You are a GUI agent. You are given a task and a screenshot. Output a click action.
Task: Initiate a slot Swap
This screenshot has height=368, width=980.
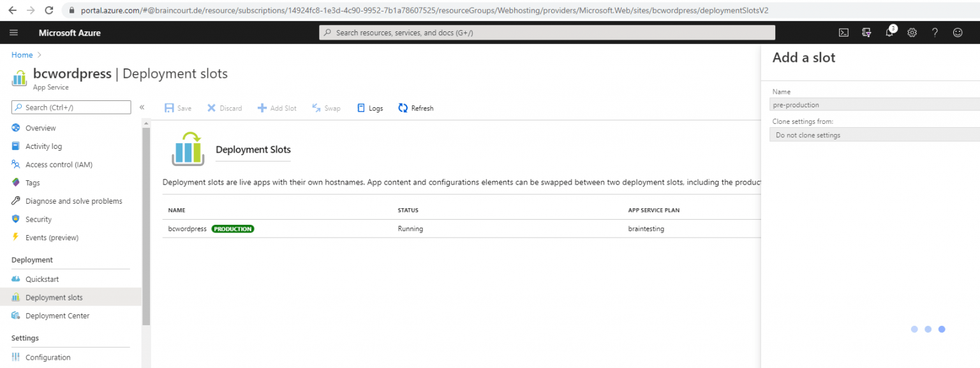coord(326,107)
